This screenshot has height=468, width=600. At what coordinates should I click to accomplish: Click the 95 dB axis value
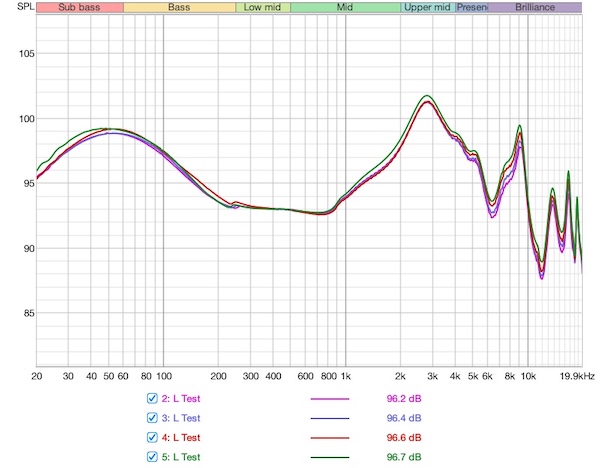click(29, 183)
